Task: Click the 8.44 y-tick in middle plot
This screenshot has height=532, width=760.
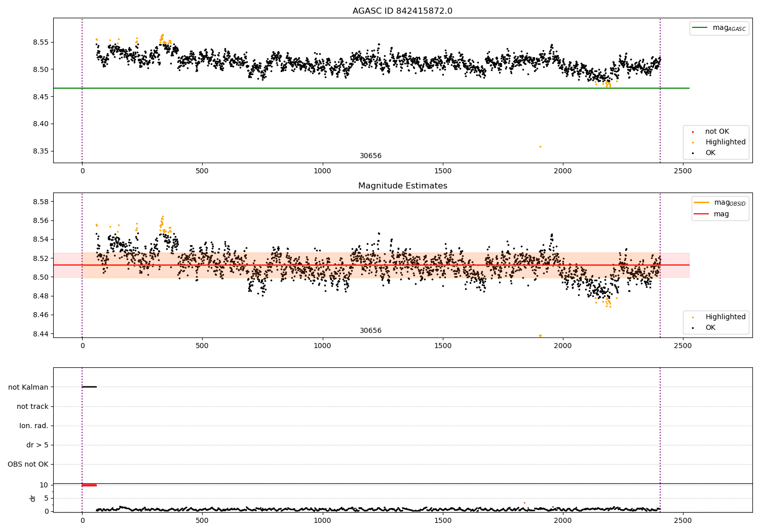Action: [x=40, y=334]
